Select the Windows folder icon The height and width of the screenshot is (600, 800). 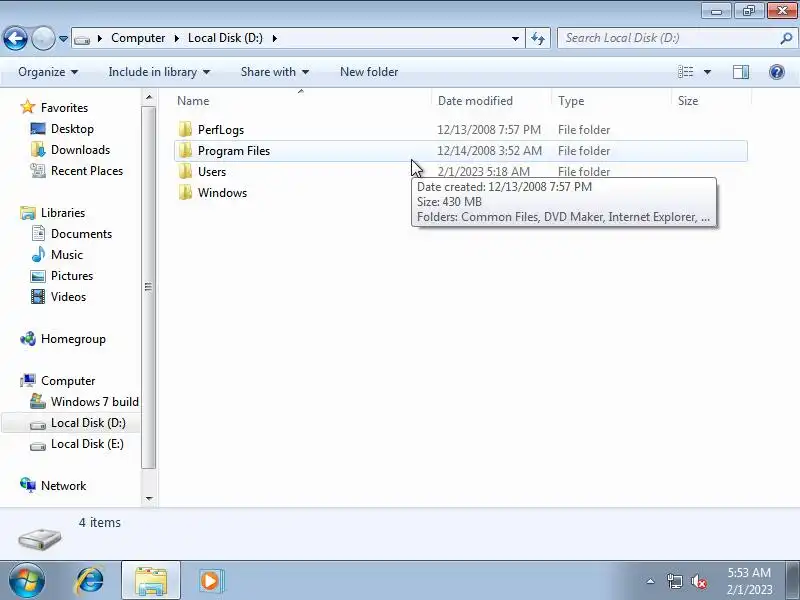pos(186,192)
